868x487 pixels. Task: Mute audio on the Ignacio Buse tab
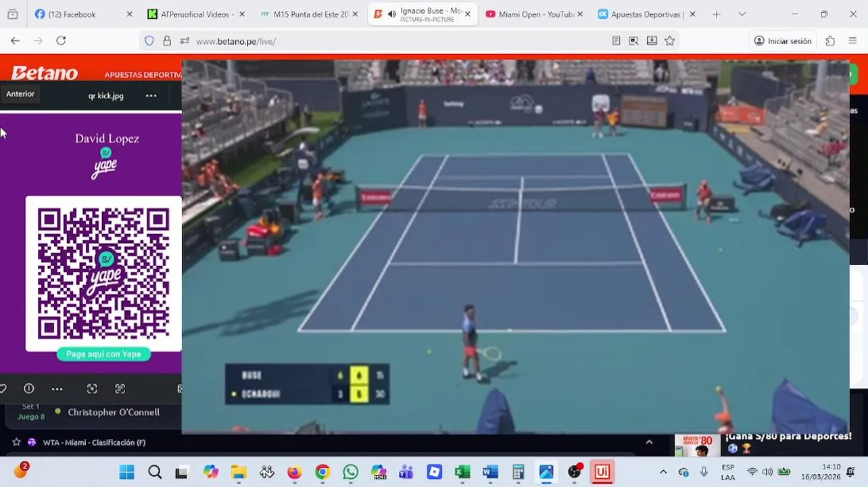(x=391, y=14)
